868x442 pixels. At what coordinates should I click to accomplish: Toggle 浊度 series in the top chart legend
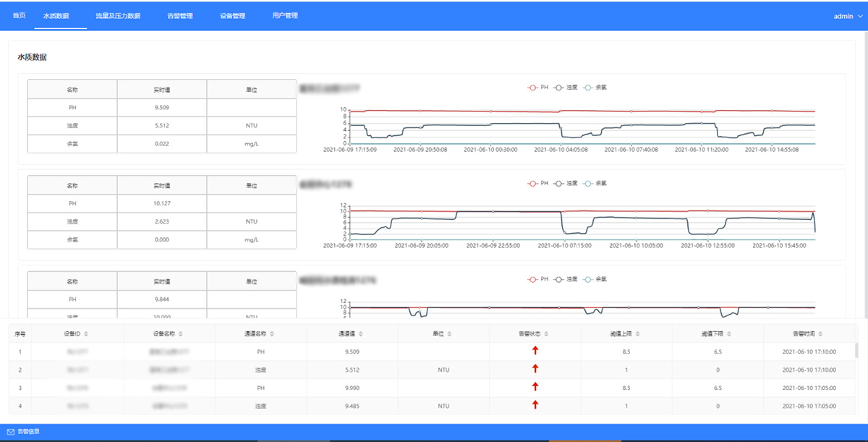[x=564, y=88]
